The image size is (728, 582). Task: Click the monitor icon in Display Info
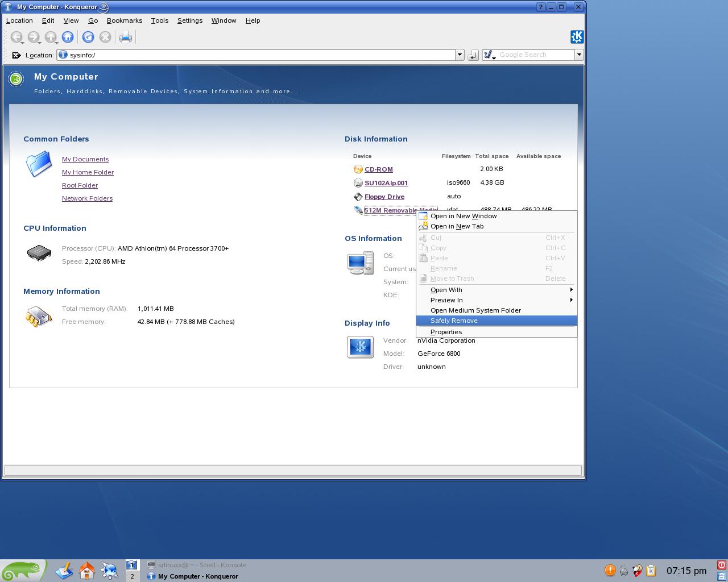(361, 347)
